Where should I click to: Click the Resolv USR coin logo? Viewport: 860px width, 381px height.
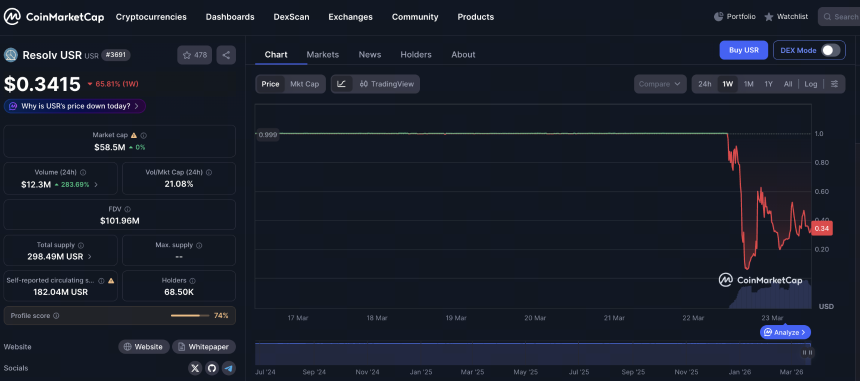click(11, 55)
